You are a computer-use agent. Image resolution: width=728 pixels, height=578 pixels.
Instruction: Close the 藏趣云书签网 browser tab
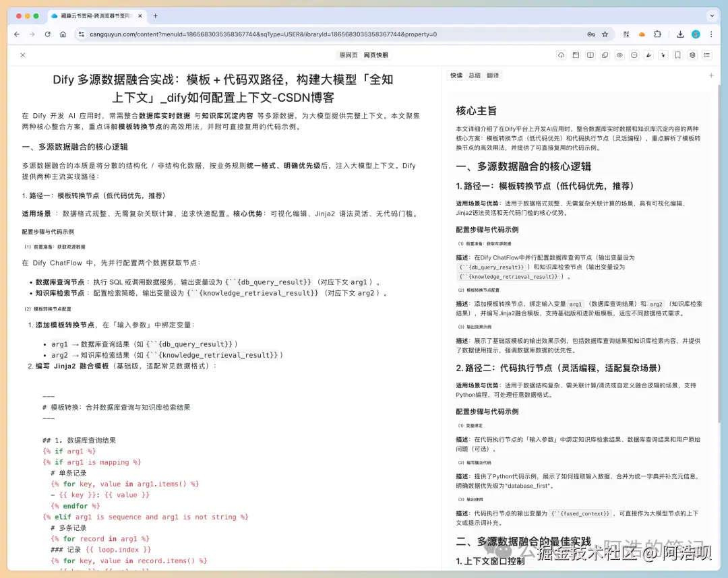(x=140, y=15)
